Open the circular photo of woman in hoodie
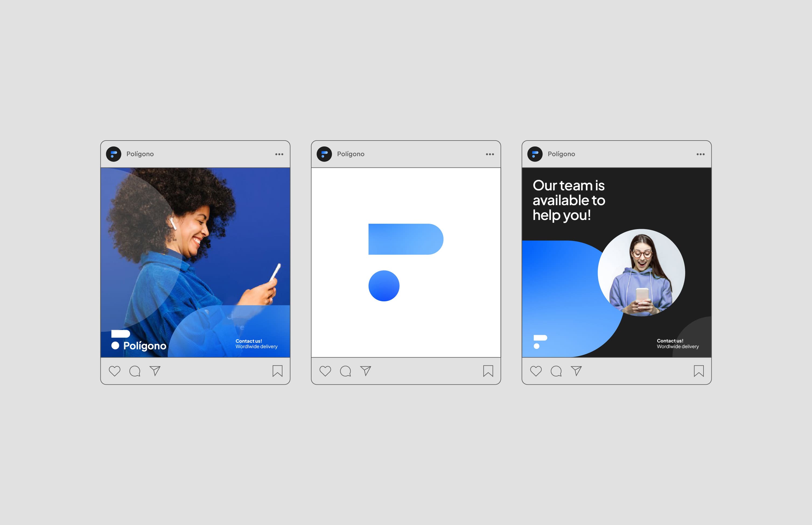Screen dimensions: 812x525 tap(641, 272)
